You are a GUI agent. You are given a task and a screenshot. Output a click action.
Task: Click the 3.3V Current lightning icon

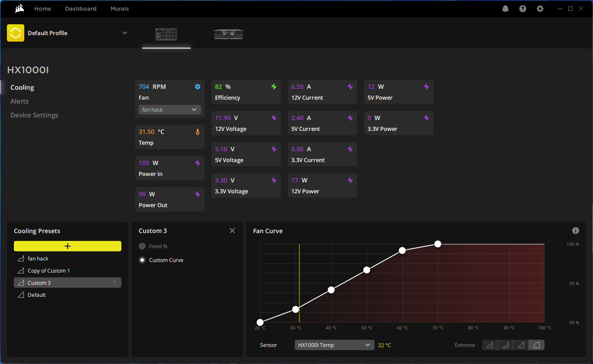(350, 149)
